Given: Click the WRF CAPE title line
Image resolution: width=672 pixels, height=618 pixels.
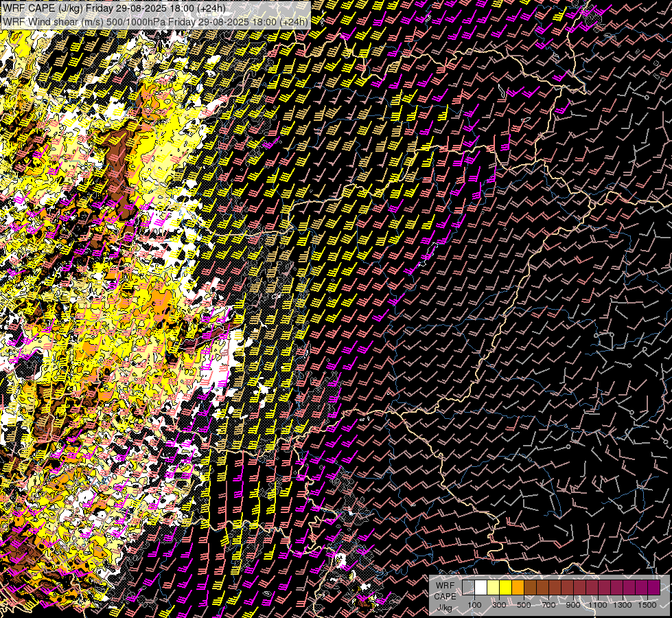Looking at the screenshot, I should click(x=114, y=8).
